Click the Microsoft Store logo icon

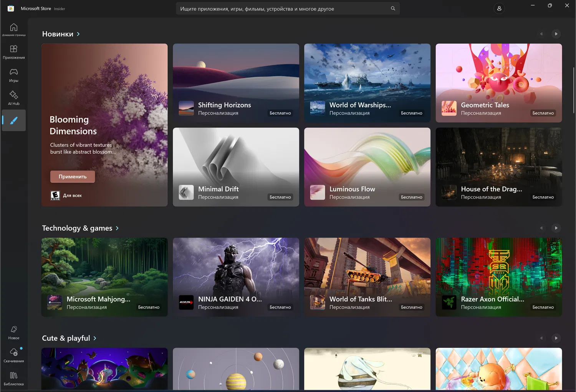coord(11,8)
